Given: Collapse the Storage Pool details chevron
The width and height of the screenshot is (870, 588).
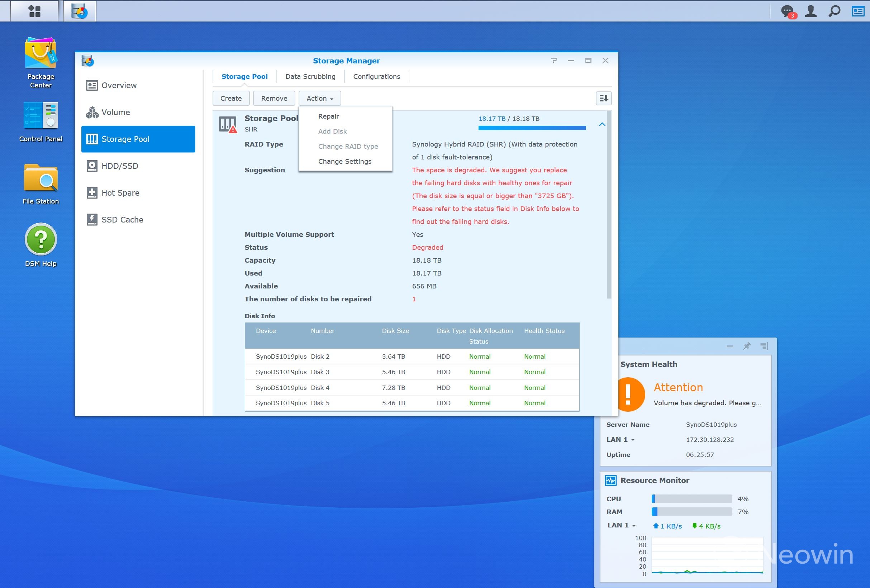Looking at the screenshot, I should (602, 124).
